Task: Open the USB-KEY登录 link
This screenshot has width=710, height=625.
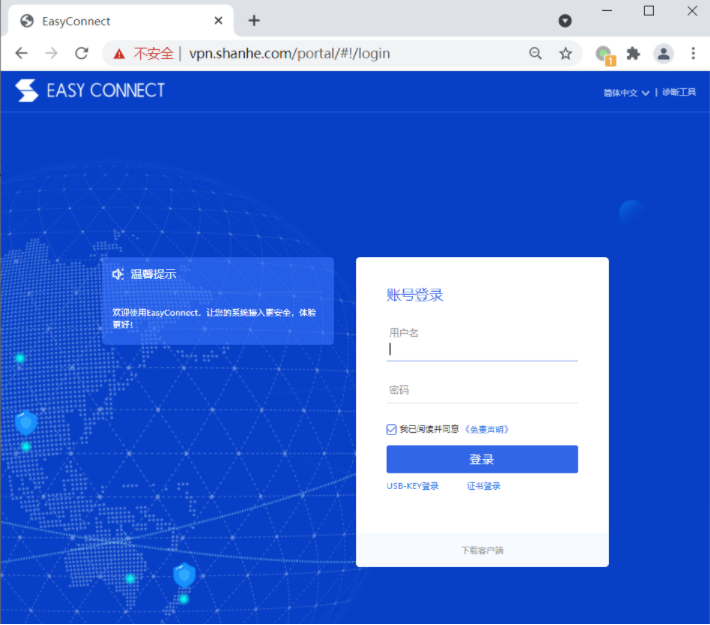Action: tap(413, 486)
